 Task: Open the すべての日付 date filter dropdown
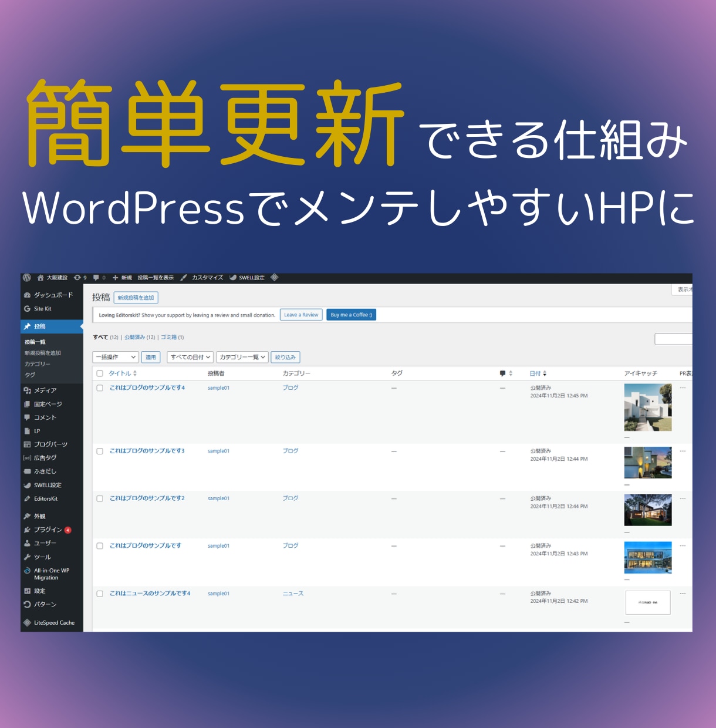coord(190,357)
